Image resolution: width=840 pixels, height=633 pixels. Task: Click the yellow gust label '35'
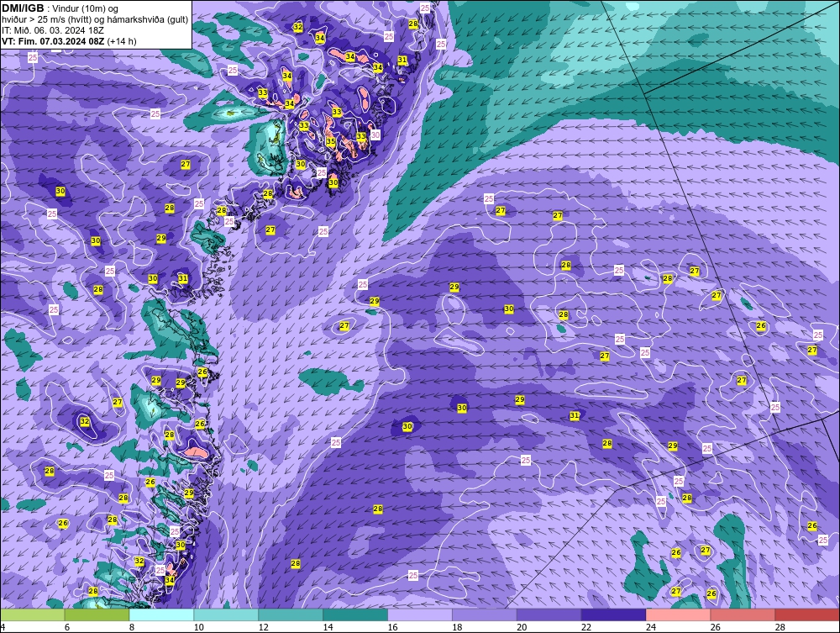tap(330, 142)
